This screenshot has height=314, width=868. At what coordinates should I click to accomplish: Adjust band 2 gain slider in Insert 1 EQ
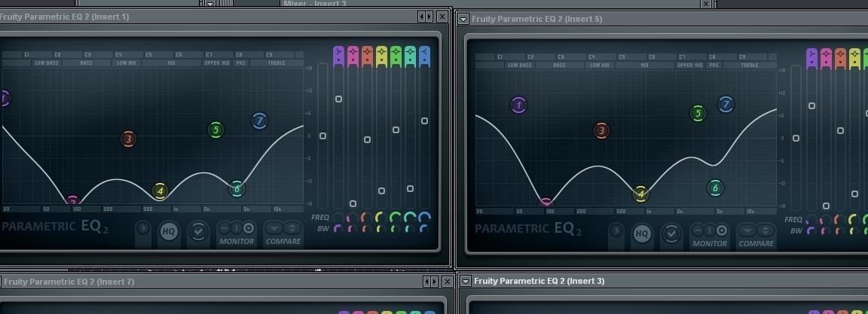tap(353, 203)
